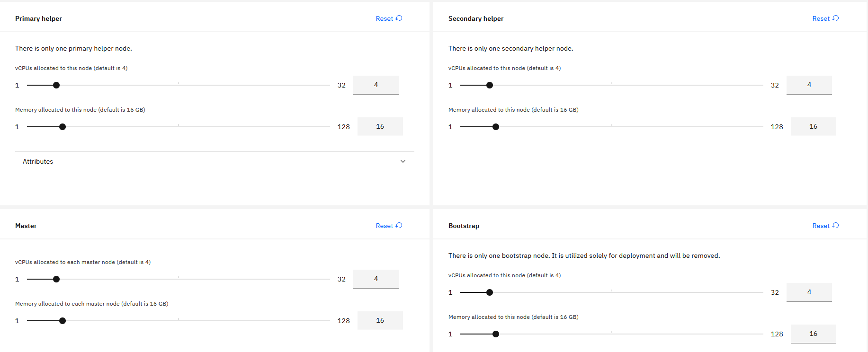
Task: Click Primary helper memory slider handle
Action: click(63, 127)
